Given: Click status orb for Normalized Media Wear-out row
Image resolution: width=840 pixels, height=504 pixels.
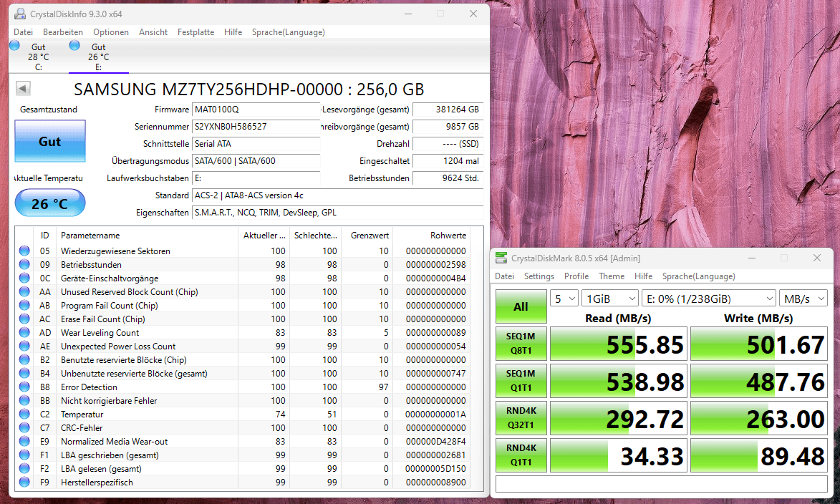Looking at the screenshot, I should click(x=24, y=441).
